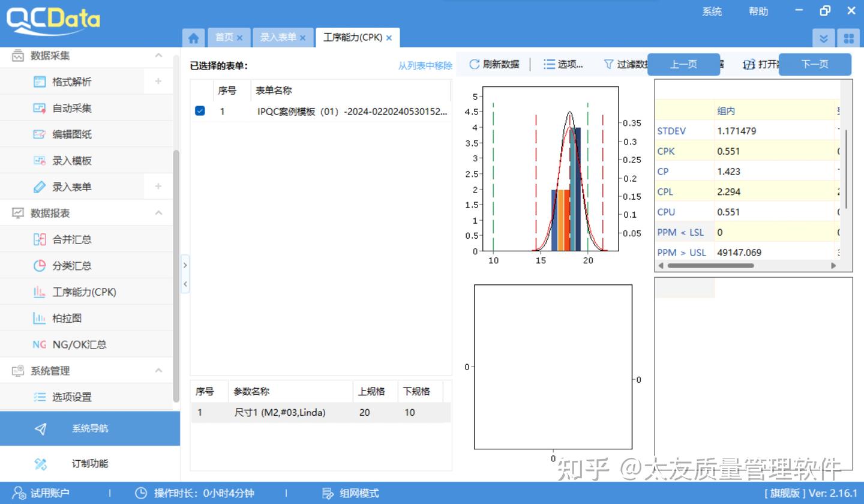Click the 订制功能 tools icon
This screenshot has height=504, width=864.
click(x=41, y=463)
